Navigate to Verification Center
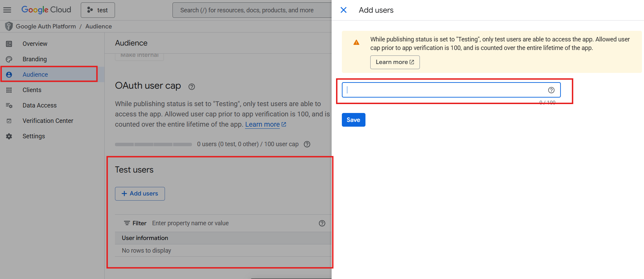Screen dimensions: 644x279 tap(48, 121)
